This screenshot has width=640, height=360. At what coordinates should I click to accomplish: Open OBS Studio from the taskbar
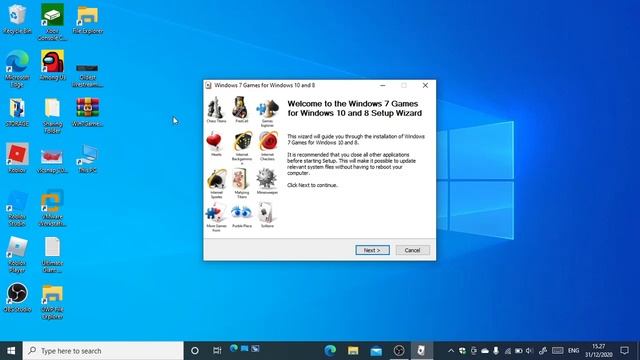(399, 351)
